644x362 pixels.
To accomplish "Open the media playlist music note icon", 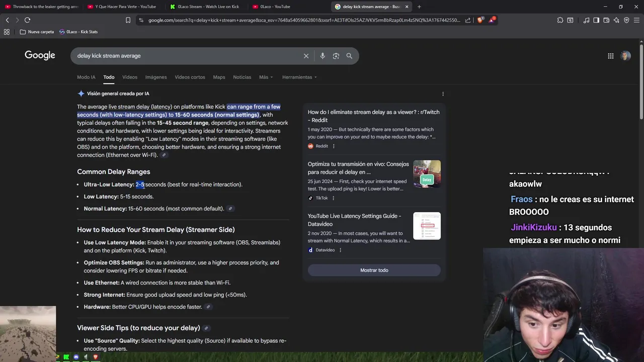I will (x=586, y=20).
